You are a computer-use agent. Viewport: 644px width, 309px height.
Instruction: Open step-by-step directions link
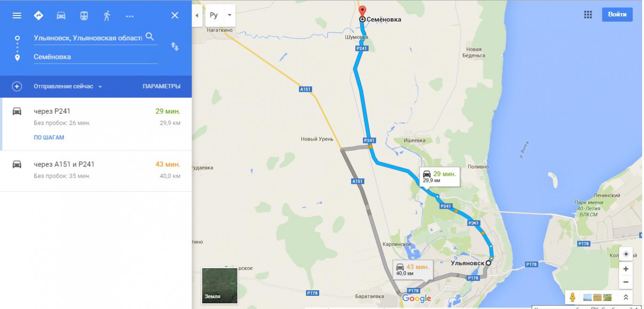point(49,138)
